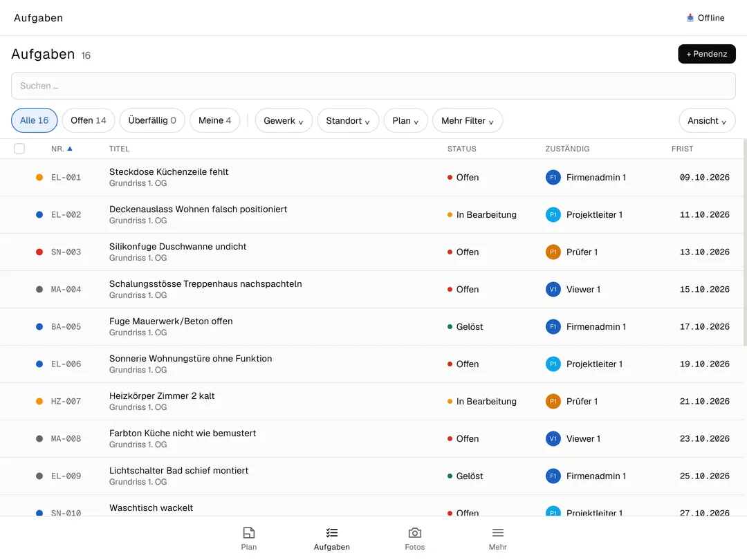
Task: Open task Fuge Mauerwerk/Beton offen
Action: [171, 321]
